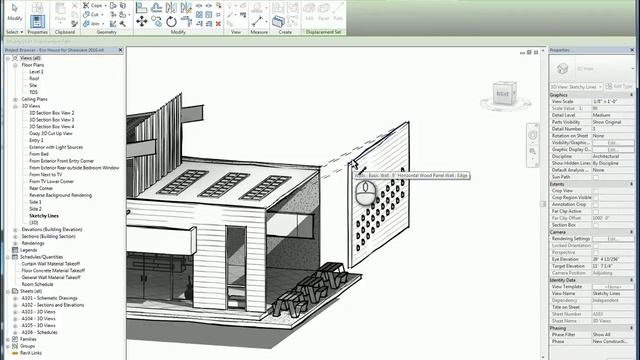Open the Crazy 3D Cut Up View

[x=51, y=133]
